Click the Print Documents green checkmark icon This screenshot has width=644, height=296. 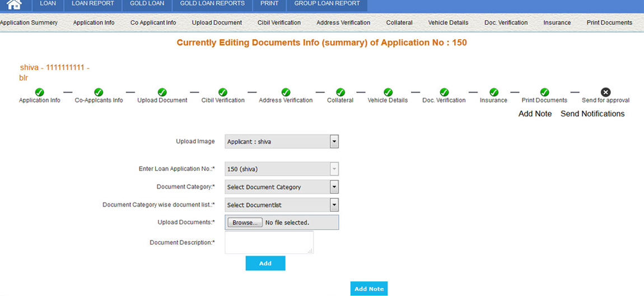pos(544,92)
